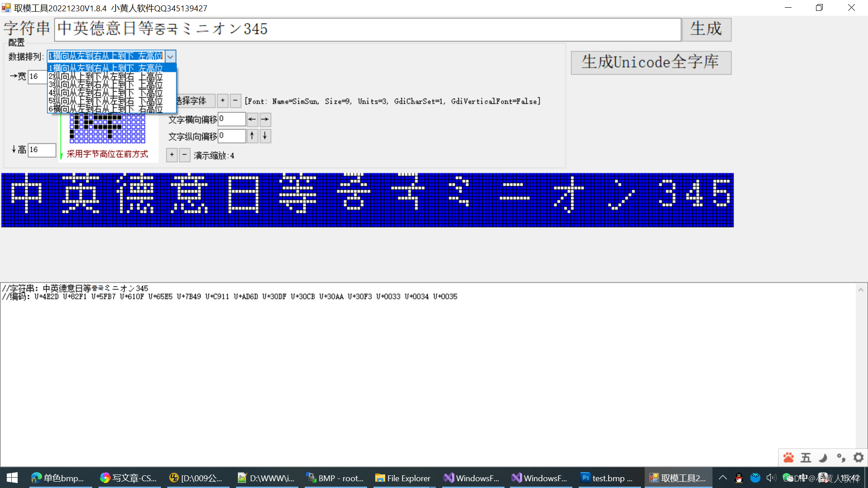Image resolution: width=868 pixels, height=488 pixels.
Task: Toggle the 五 Wubi input mode indicator
Action: [x=806, y=458]
